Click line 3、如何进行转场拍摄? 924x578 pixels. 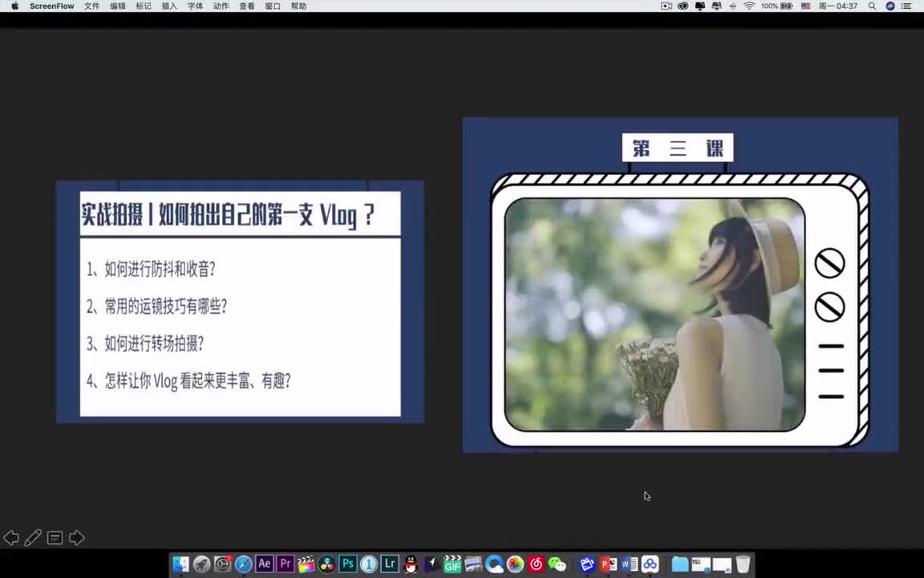click(x=145, y=344)
